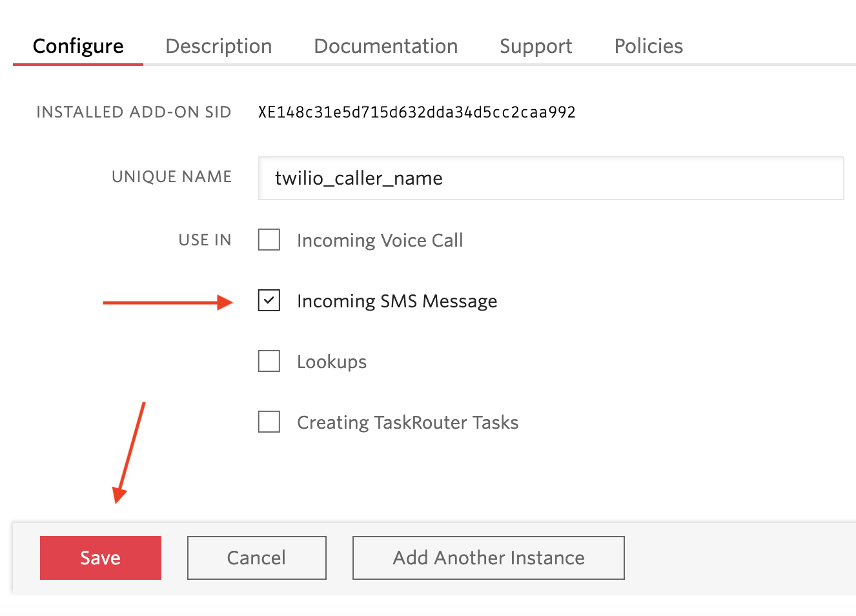Enable the Lookups checkbox
The width and height of the screenshot is (856, 616).
[x=269, y=361]
